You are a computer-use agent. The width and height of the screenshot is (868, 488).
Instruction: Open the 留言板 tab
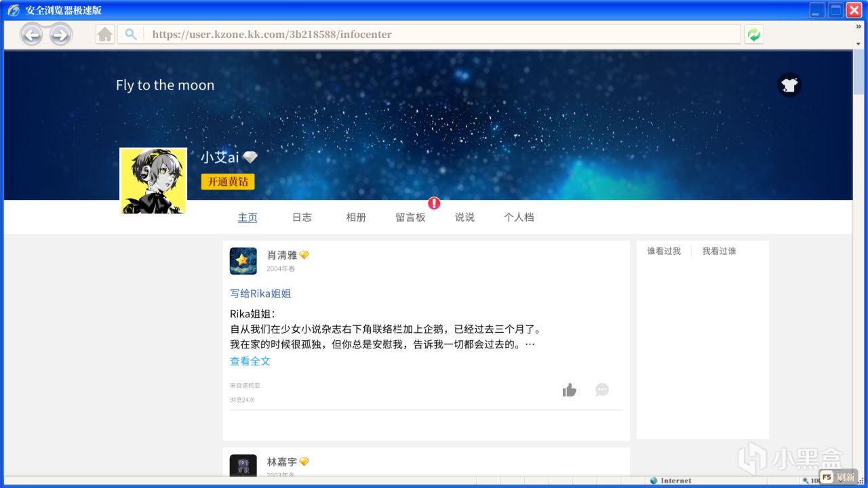pos(410,218)
